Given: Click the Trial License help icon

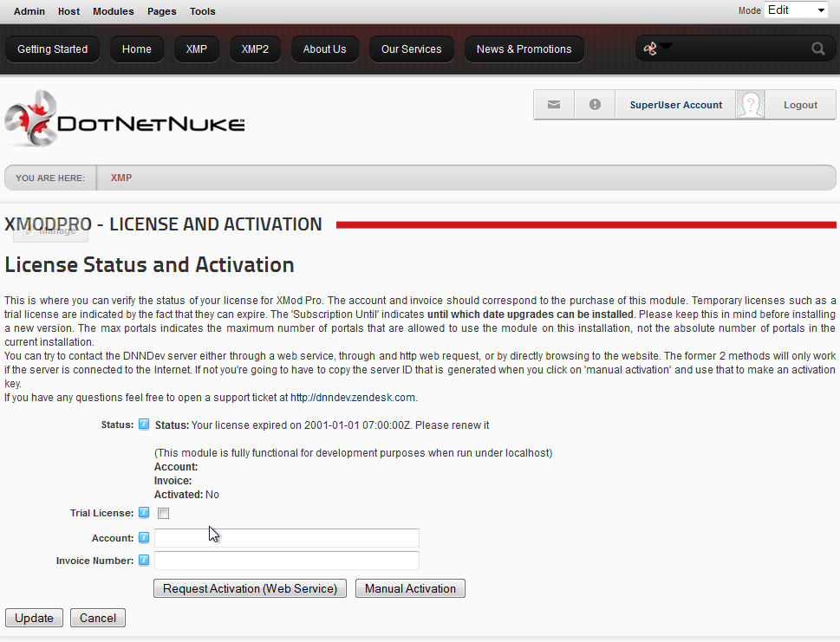Looking at the screenshot, I should pyautogui.click(x=144, y=512).
